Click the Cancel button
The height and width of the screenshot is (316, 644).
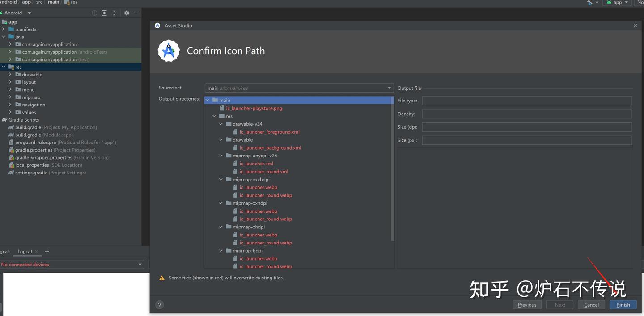click(x=591, y=305)
